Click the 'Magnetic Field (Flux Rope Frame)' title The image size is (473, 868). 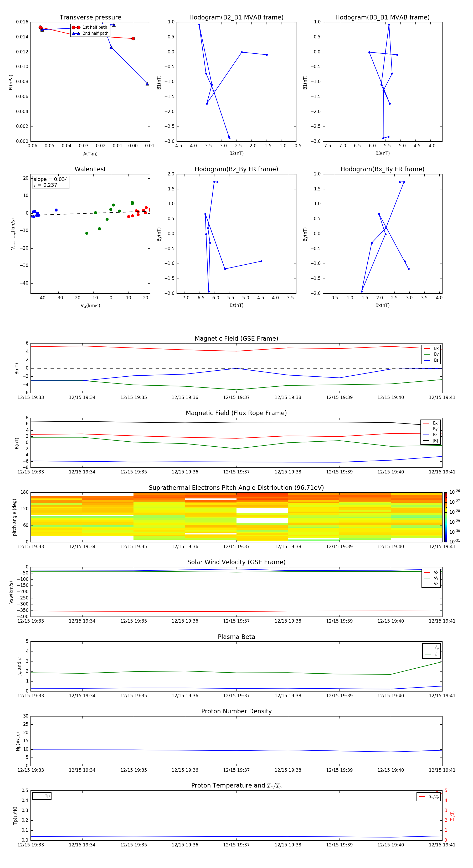point(236,413)
